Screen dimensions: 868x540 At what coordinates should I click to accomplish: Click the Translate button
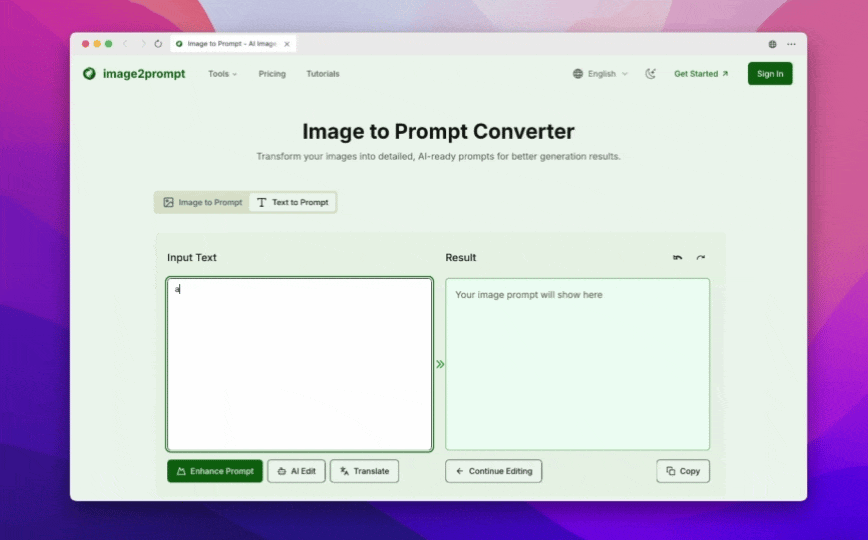[x=364, y=471]
